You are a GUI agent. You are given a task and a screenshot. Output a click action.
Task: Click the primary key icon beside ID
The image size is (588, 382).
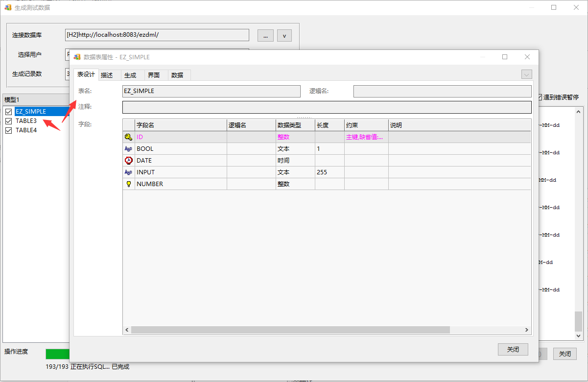tap(129, 137)
